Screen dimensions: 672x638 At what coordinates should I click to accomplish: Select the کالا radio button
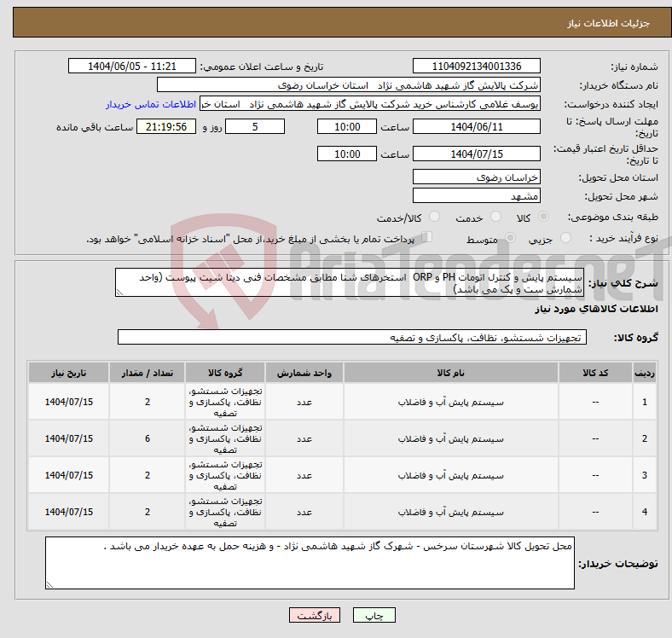pyautogui.click(x=543, y=217)
